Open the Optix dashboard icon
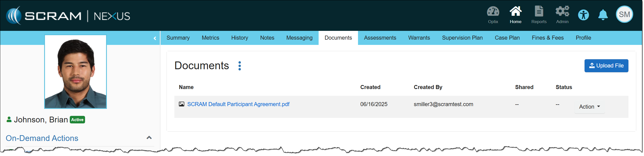Screen dimensions: 644x156 coord(493,15)
